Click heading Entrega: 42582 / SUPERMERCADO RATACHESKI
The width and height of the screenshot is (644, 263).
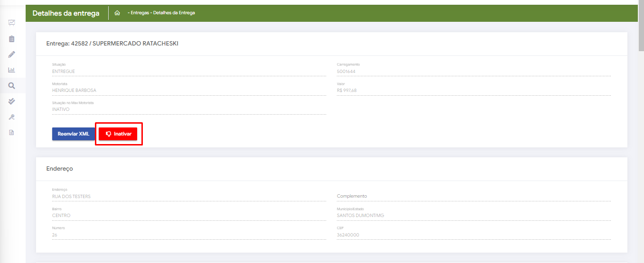click(x=112, y=44)
